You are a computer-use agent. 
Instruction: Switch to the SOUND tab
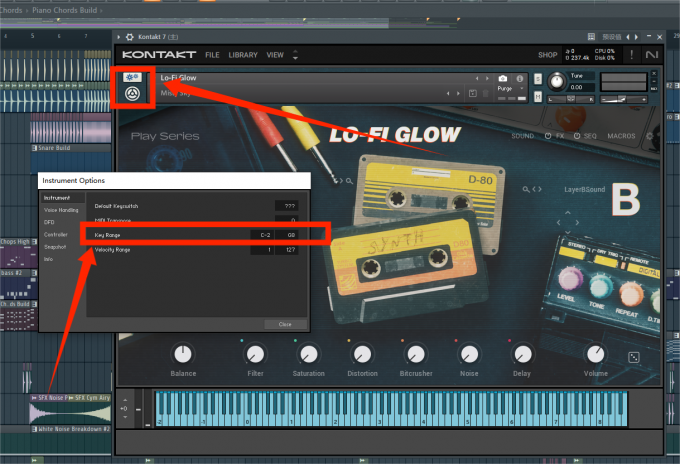click(x=522, y=136)
